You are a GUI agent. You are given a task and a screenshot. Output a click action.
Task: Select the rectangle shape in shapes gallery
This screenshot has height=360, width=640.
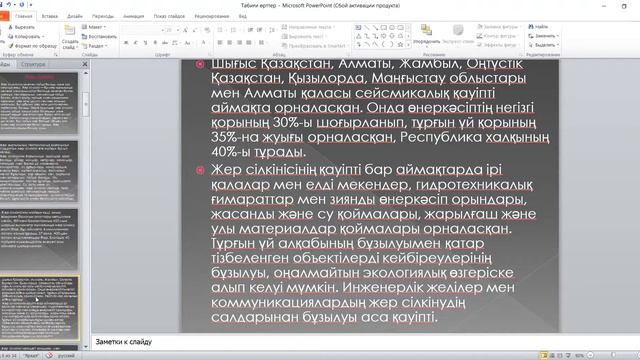tap(384, 27)
